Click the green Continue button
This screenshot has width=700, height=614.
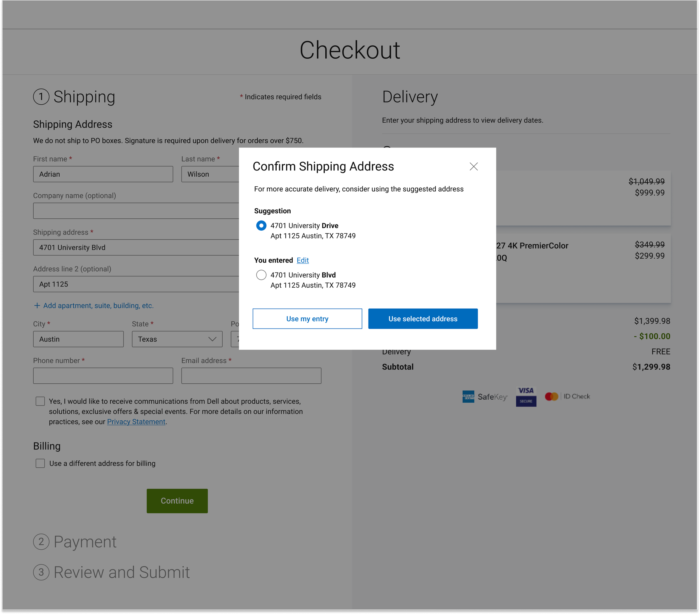point(177,501)
